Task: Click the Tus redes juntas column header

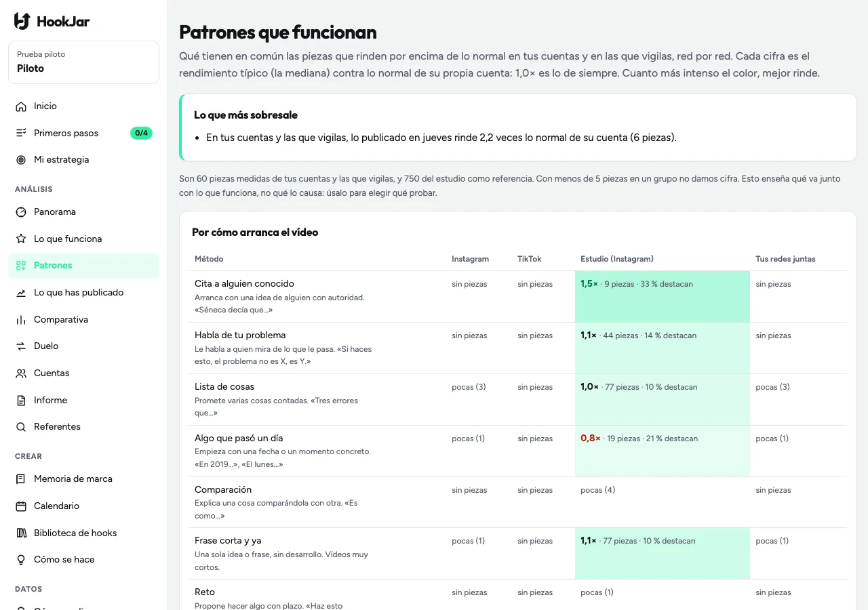Action: coord(785,259)
